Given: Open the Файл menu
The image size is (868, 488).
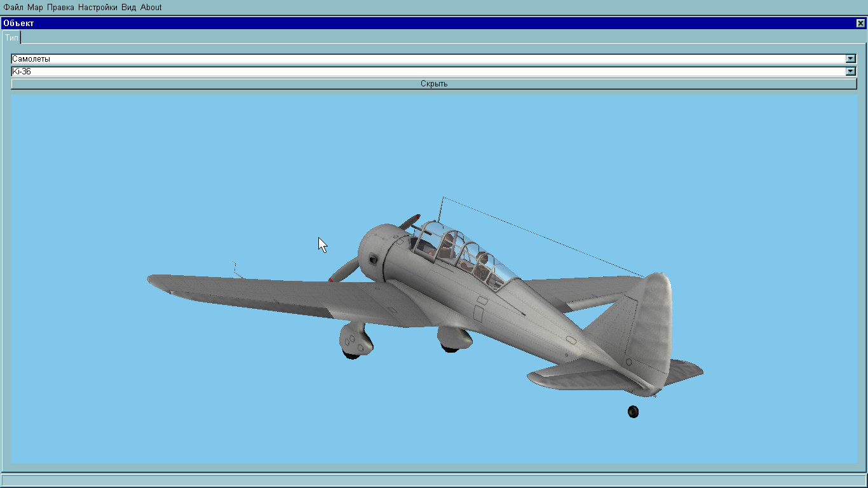Looking at the screenshot, I should 13,8.
